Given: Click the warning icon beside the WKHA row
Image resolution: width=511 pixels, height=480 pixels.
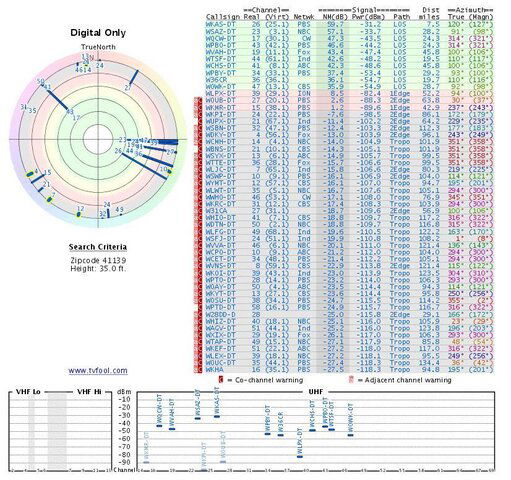Looking at the screenshot, I should [x=198, y=369].
